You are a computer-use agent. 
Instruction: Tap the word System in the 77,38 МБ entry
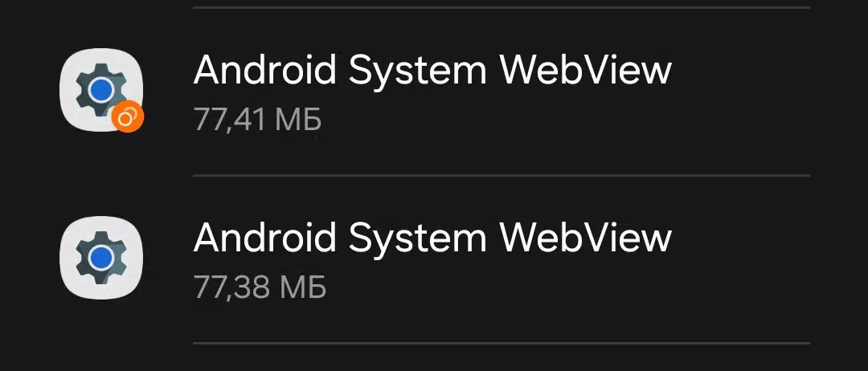click(419, 241)
